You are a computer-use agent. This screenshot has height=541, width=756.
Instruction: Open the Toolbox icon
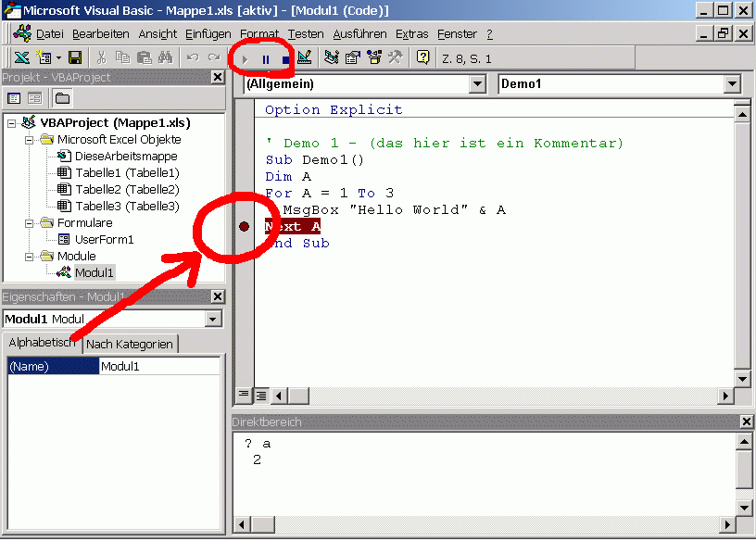pos(396,57)
